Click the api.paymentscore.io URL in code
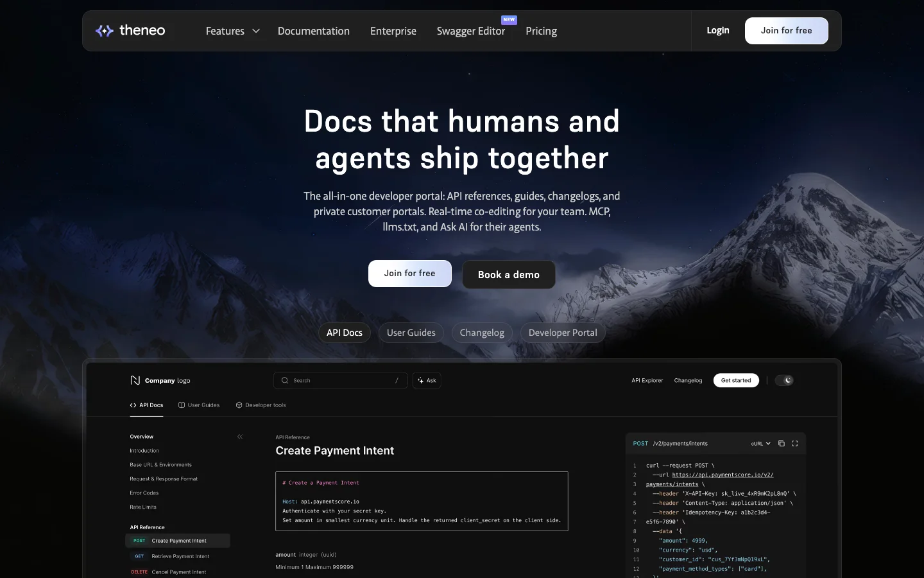Viewport: 924px width, 578px height. 723,475
